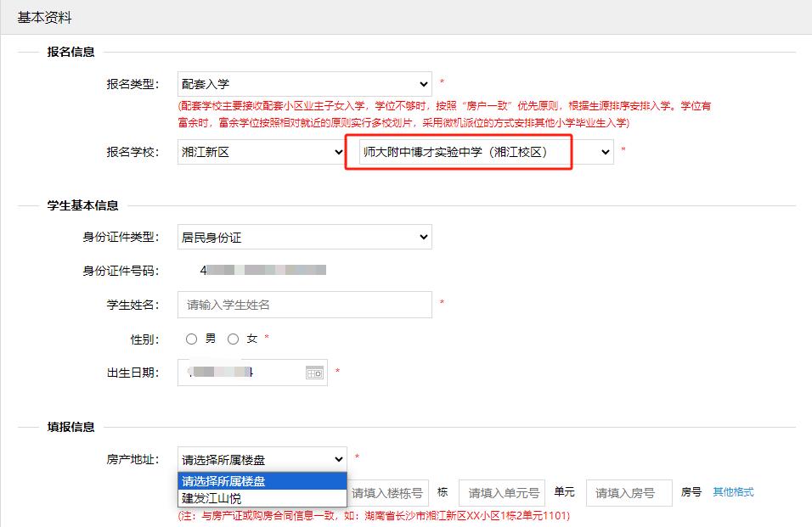Click the 学生基本信息 section heading
Screen dimensions: 812x527
tap(82, 205)
